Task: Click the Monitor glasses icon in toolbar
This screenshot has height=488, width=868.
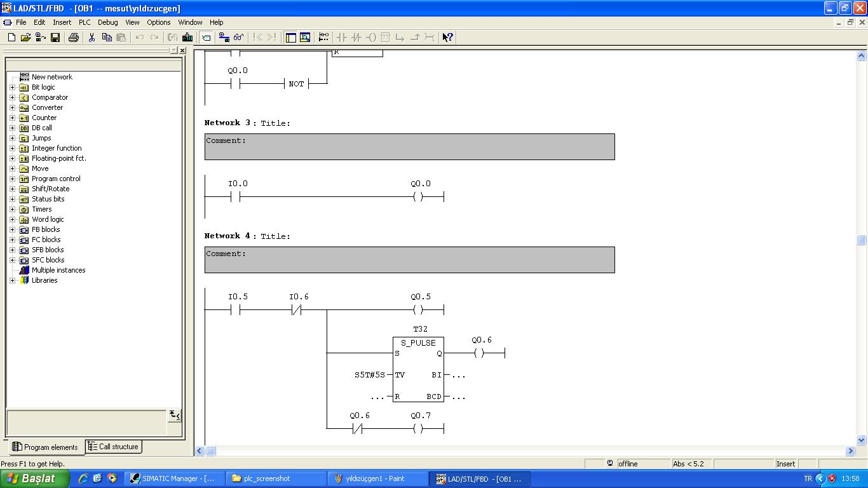Action: [x=238, y=37]
